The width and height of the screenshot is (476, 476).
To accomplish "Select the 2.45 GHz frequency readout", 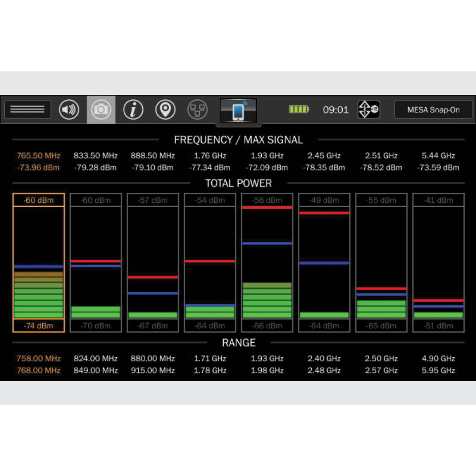I will pos(324,156).
